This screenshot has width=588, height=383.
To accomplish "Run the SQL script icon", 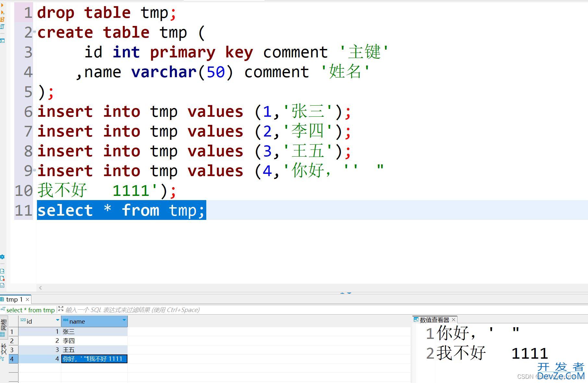I will 2,19.
